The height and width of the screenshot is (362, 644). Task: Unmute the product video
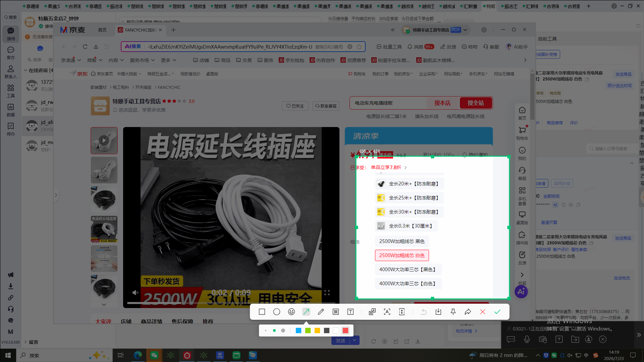tap(135, 293)
